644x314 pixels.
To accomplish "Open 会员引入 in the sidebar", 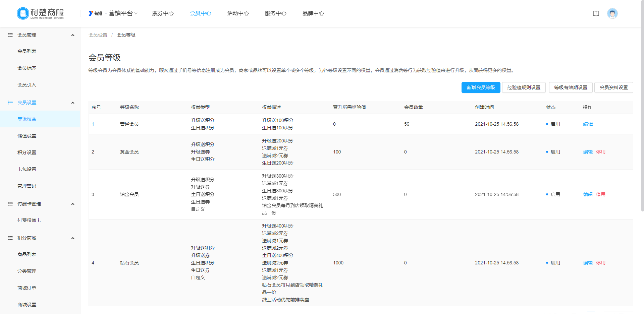I will [27, 85].
